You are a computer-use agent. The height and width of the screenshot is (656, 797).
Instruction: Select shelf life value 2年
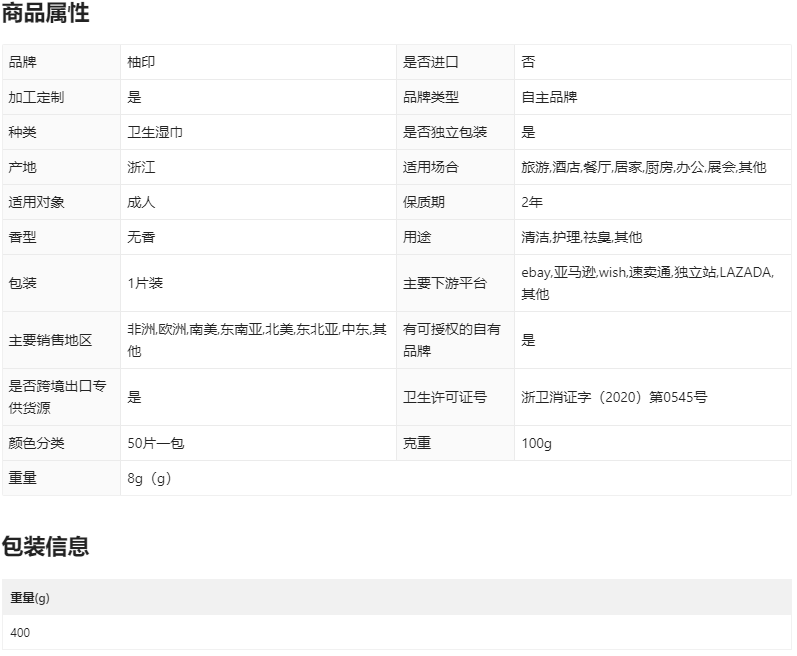(532, 202)
